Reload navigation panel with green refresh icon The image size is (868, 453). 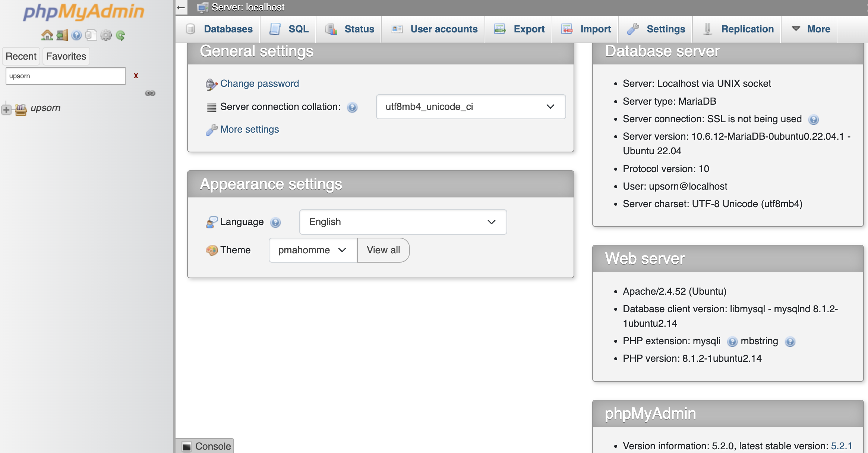120,35
